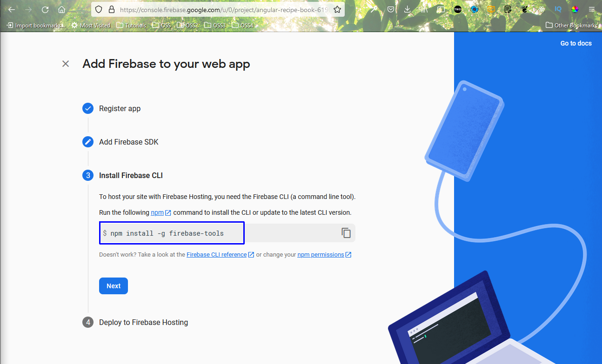
Task: Copy the npm install command
Action: [346, 233]
